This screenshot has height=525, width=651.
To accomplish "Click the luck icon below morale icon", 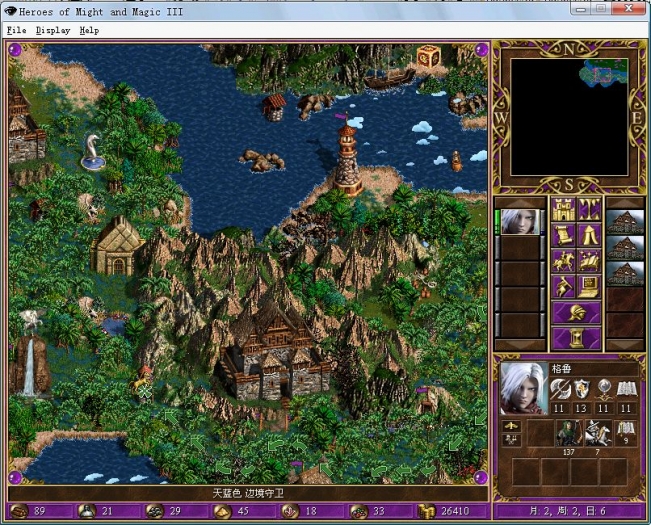I will [512, 440].
